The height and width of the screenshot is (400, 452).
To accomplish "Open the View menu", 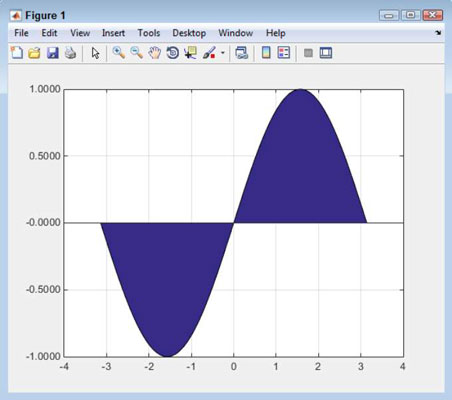I will [x=80, y=33].
